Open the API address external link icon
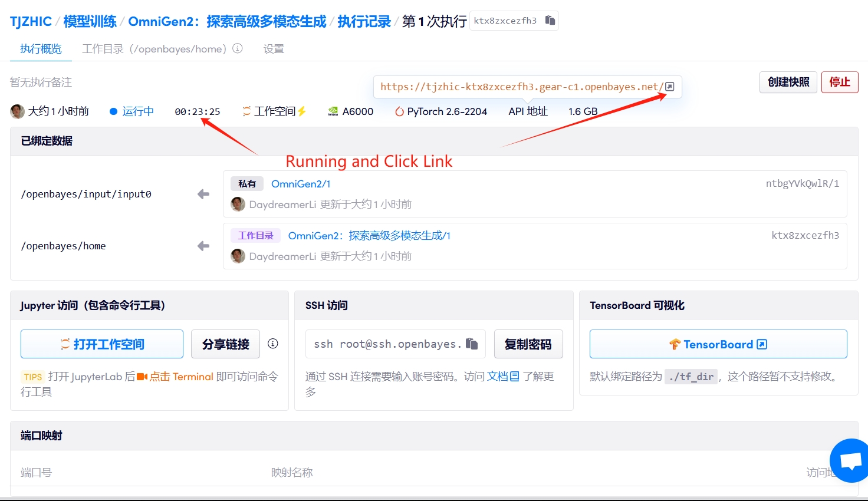This screenshot has width=868, height=501. [x=669, y=87]
